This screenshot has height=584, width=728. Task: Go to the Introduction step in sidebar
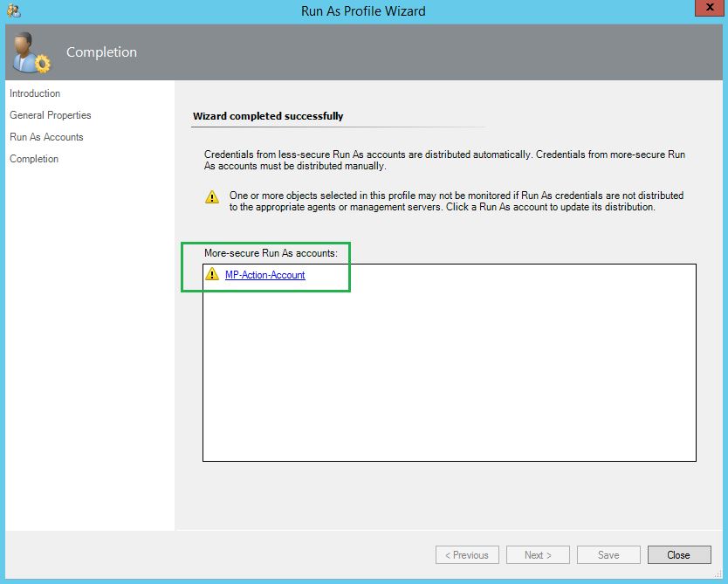pos(35,93)
